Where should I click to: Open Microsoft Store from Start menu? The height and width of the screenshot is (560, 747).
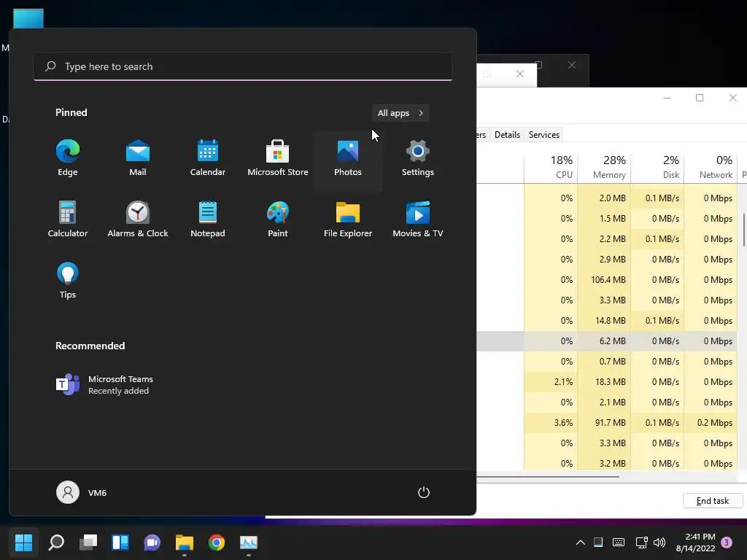point(278,158)
